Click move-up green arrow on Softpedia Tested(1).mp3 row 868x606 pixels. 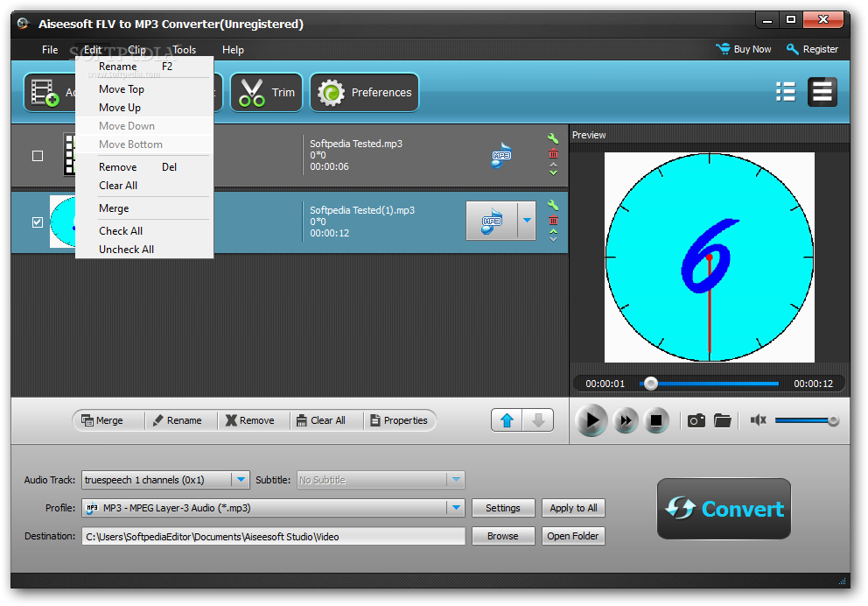tap(553, 231)
